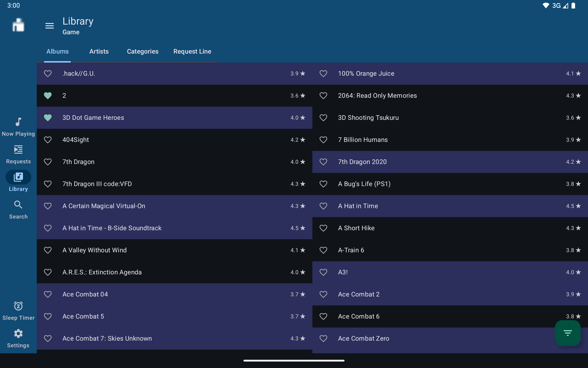Favorite the 7th Dragon album
Screen dimensions: 588x368
click(48, 162)
